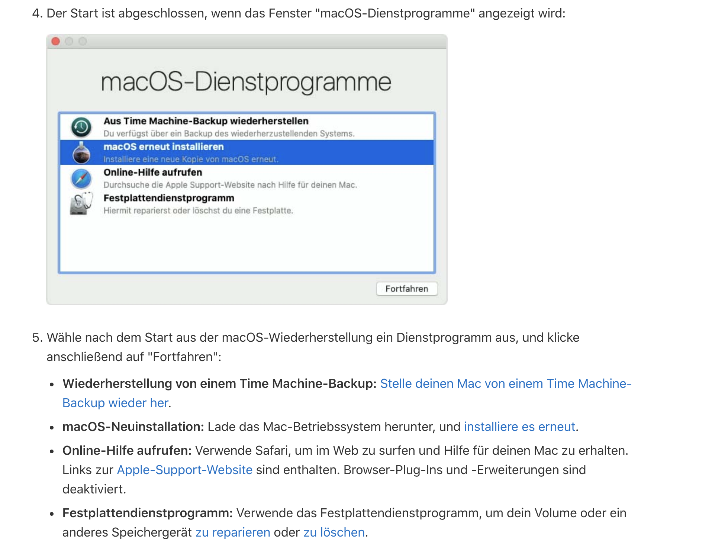
Task: Click the Safari compass icon
Action: coord(81,178)
